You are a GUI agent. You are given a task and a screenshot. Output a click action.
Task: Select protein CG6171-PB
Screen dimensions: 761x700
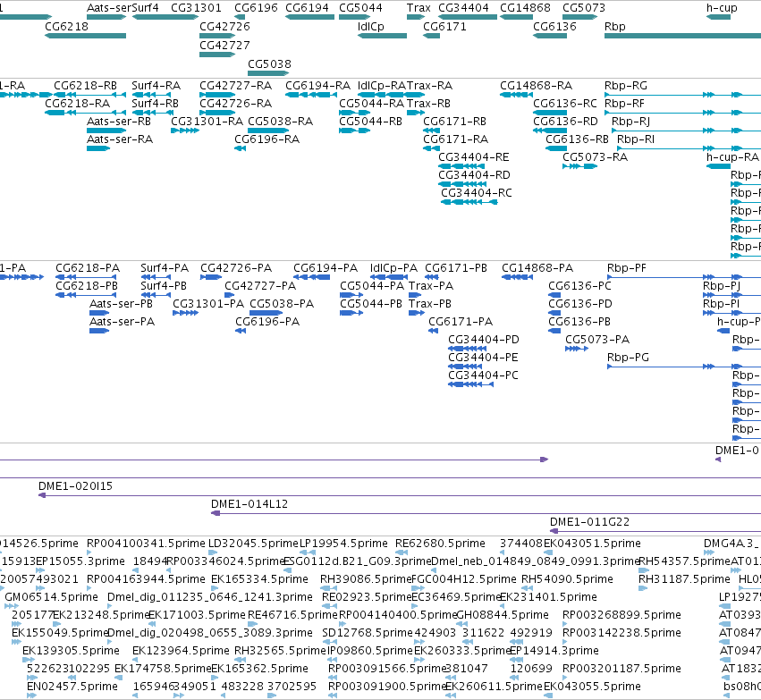432,277
